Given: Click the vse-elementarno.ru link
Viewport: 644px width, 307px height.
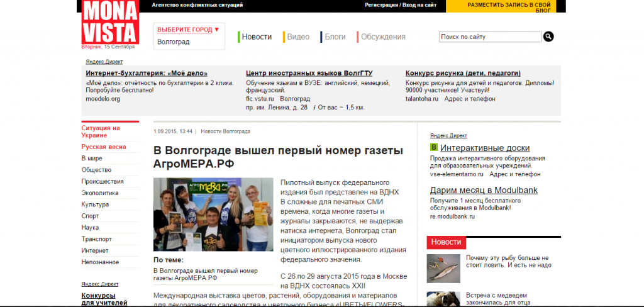Looking at the screenshot, I should (457, 174).
